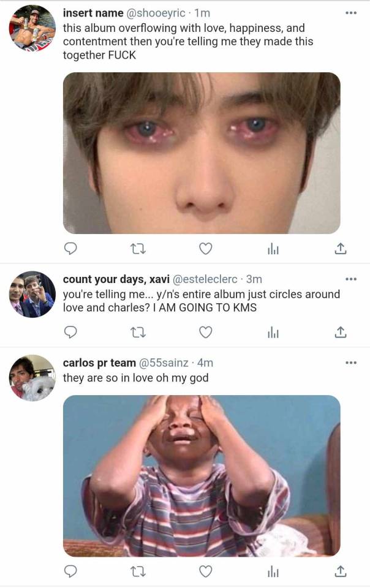Retweet the @shooeyric tweet
370x588 pixels.
[138, 248]
